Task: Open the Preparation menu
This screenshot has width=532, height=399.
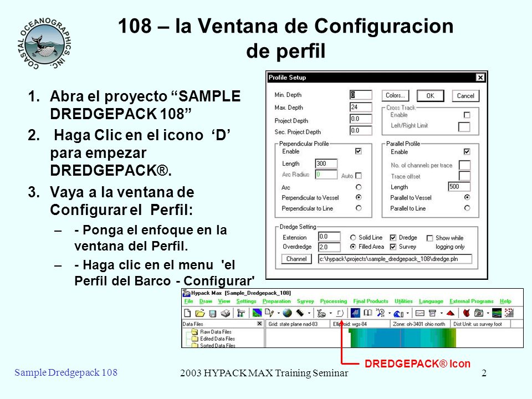Action: pos(277,301)
